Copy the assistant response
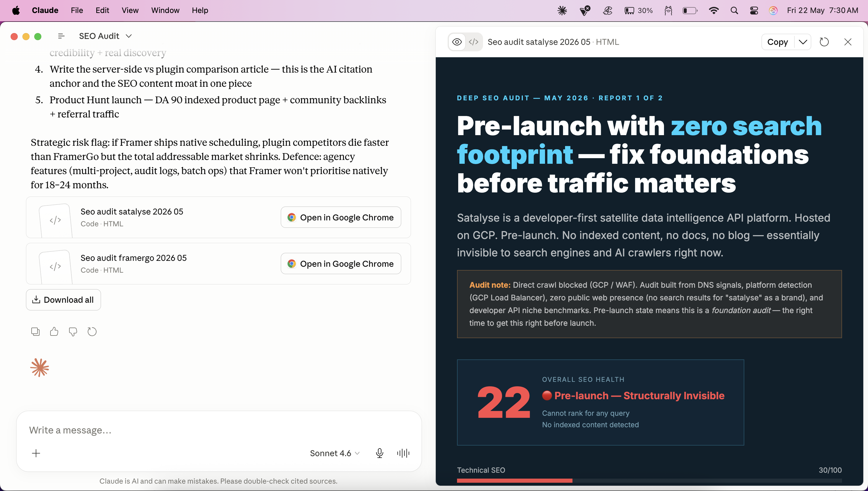 [35, 332]
